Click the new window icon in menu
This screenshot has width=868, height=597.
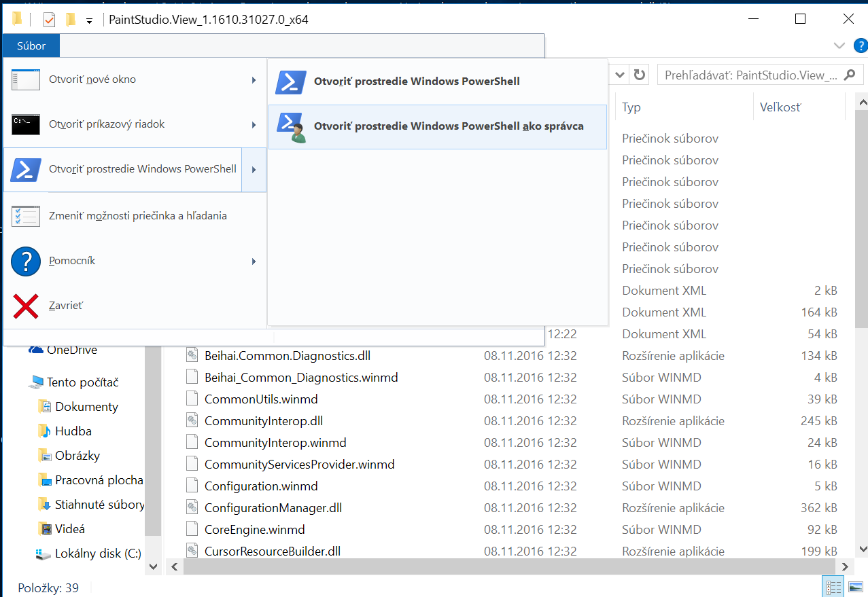click(x=26, y=80)
